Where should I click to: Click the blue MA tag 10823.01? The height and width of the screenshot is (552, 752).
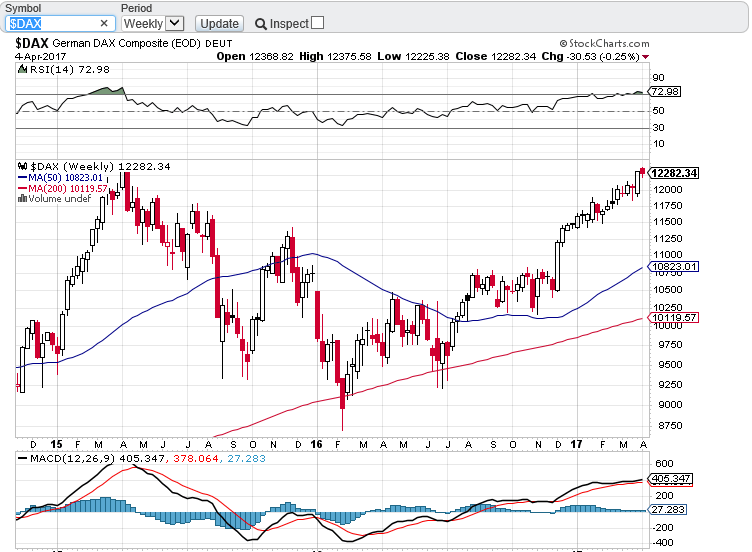673,266
